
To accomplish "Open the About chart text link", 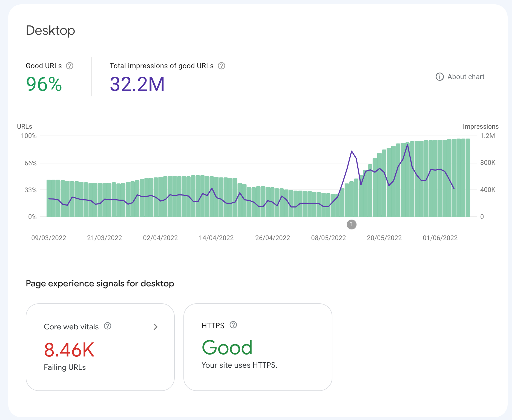I will [466, 77].
